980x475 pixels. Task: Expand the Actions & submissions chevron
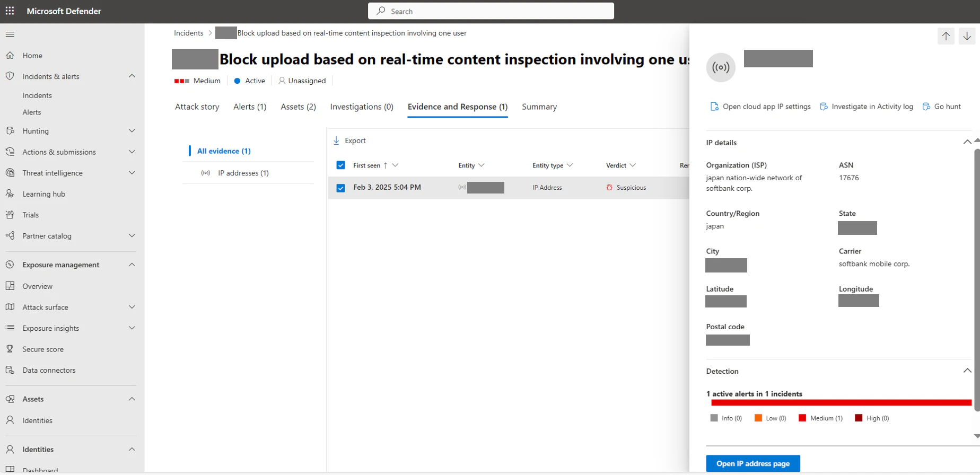(x=132, y=152)
